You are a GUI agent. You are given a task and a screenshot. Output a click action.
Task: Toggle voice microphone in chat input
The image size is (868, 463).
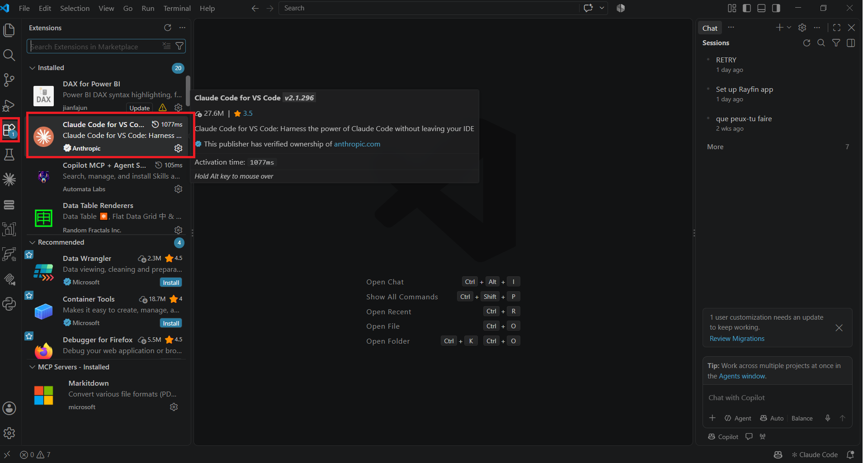click(828, 418)
